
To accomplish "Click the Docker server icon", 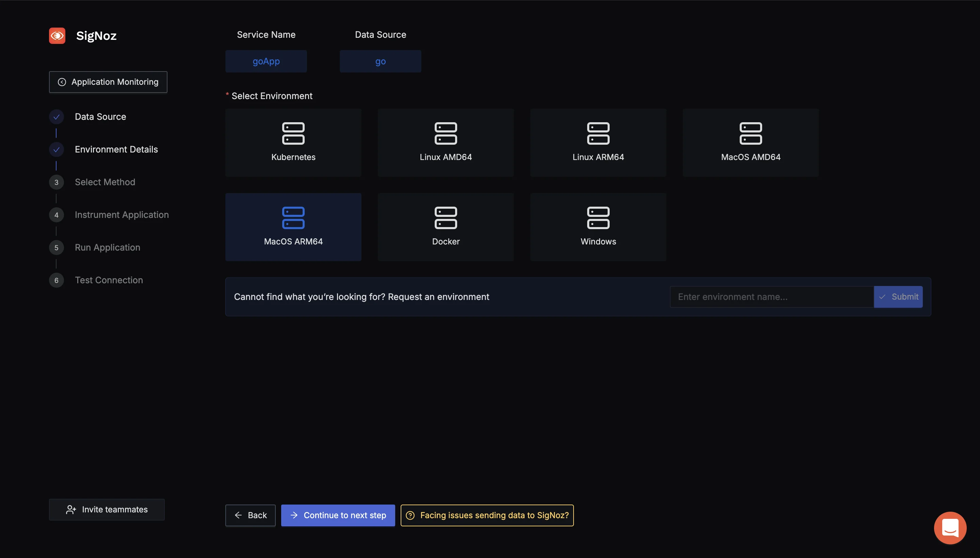I will click(x=446, y=218).
